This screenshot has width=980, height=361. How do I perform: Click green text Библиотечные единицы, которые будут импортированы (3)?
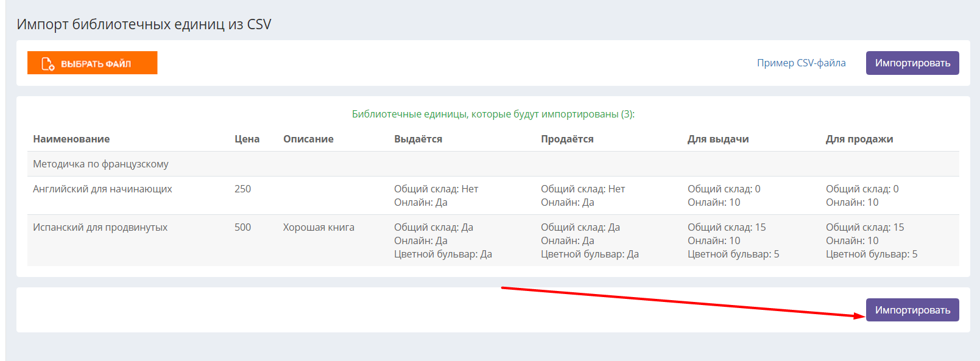(493, 114)
